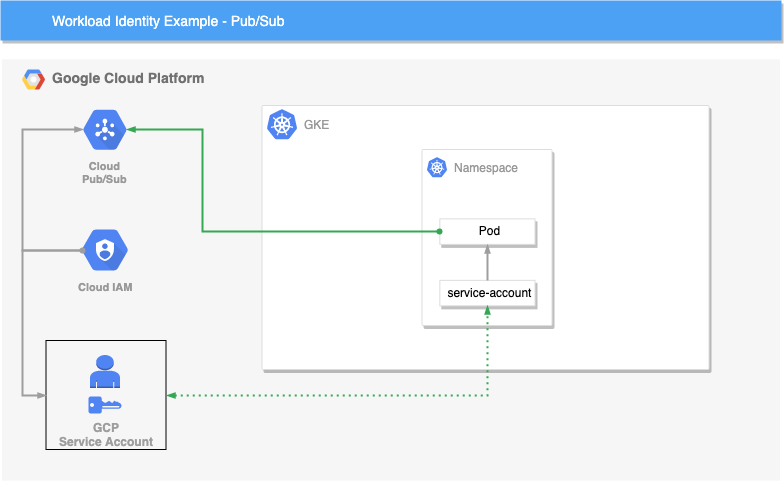Click the blue key icon

tap(104, 405)
